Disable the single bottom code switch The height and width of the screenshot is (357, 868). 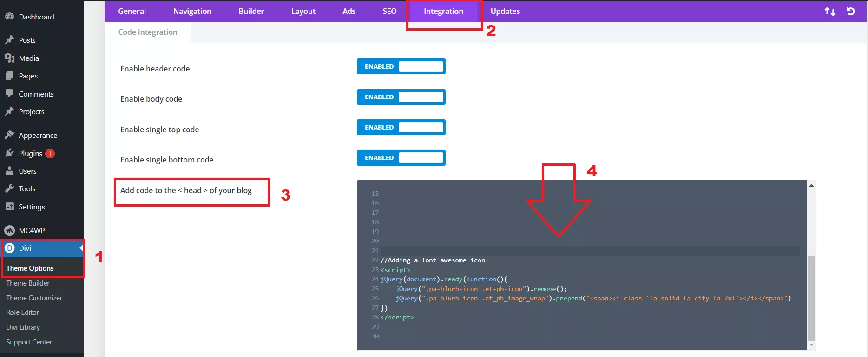(x=401, y=158)
